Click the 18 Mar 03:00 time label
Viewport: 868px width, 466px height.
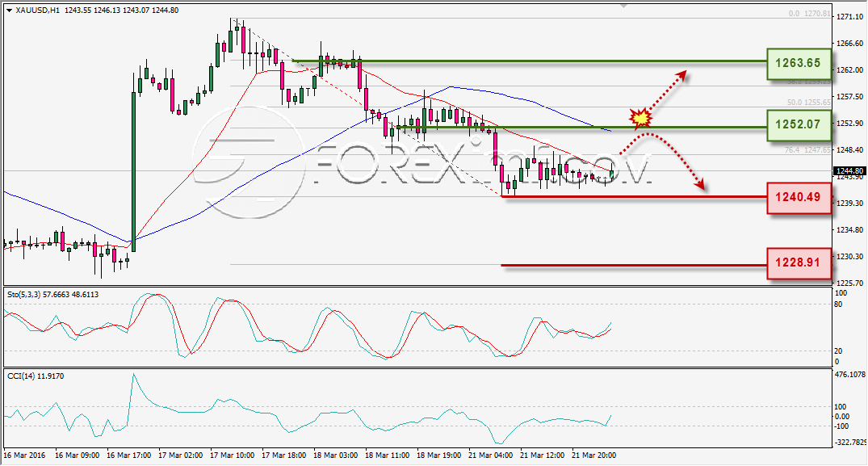[x=335, y=455]
